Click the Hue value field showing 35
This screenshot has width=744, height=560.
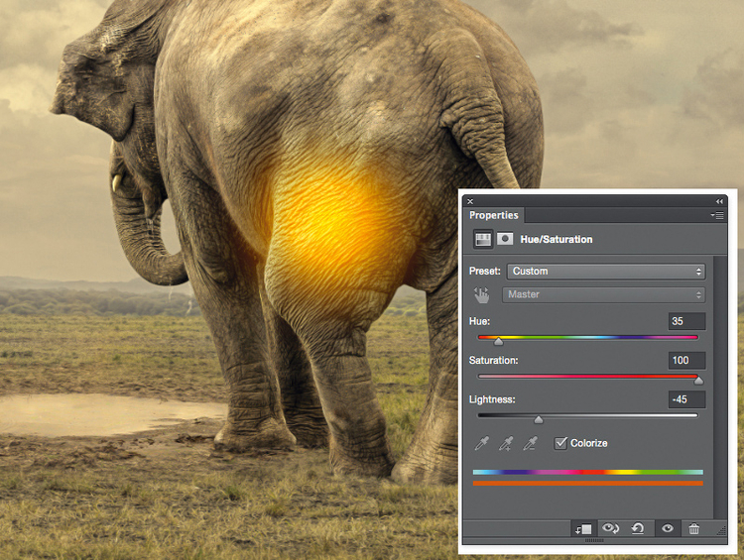(x=686, y=321)
